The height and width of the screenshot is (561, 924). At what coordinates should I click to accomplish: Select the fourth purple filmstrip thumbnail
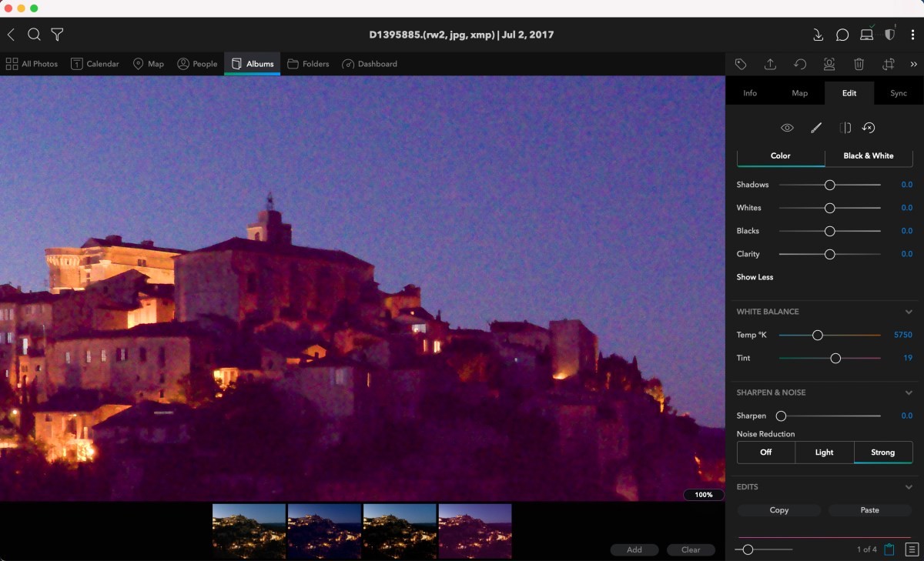coord(475,531)
